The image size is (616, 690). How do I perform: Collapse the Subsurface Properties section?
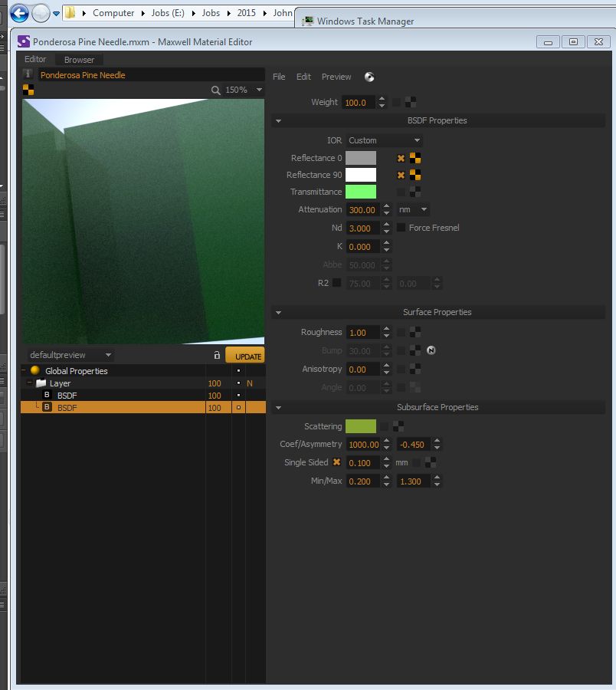278,408
